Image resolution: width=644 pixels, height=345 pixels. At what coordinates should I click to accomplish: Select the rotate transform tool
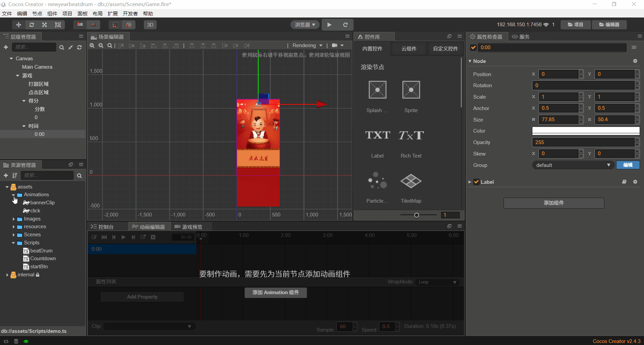tap(32, 25)
